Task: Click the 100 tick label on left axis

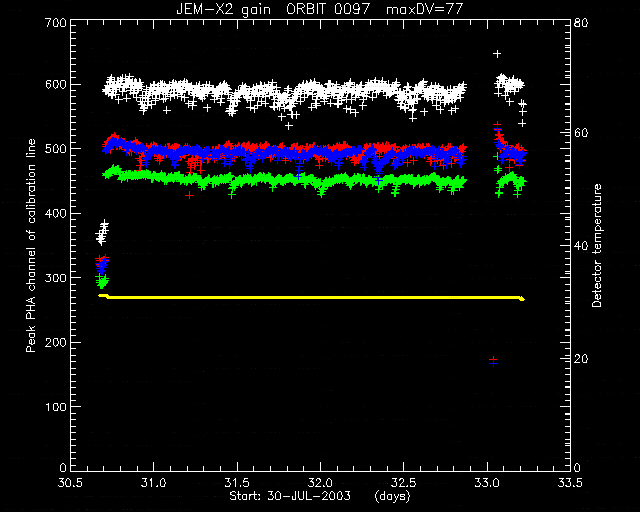Action: (56, 407)
